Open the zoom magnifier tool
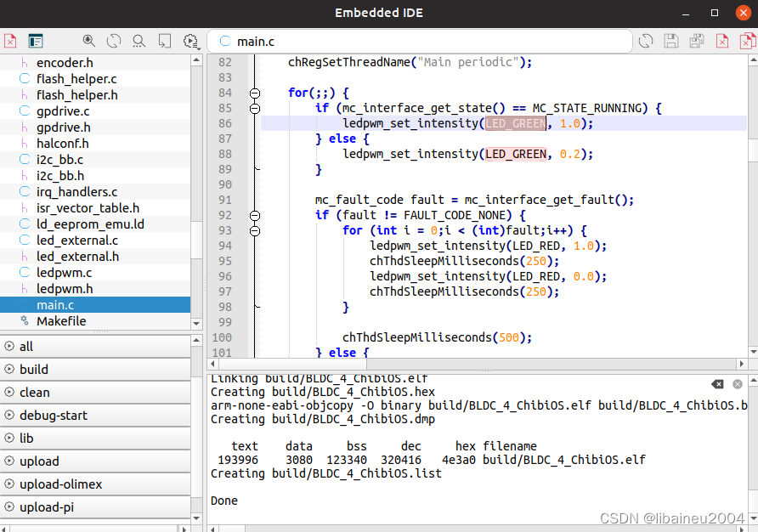 tap(88, 40)
